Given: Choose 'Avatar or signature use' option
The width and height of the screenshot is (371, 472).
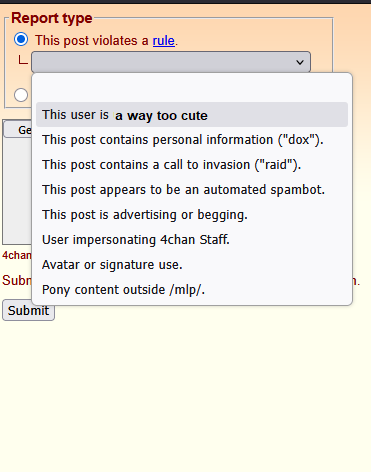Looking at the screenshot, I should (x=192, y=265).
